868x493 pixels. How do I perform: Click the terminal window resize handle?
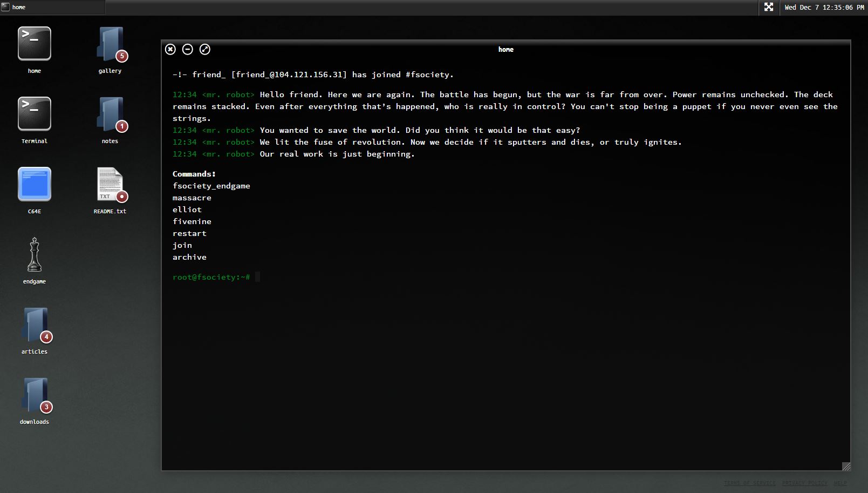click(x=846, y=466)
